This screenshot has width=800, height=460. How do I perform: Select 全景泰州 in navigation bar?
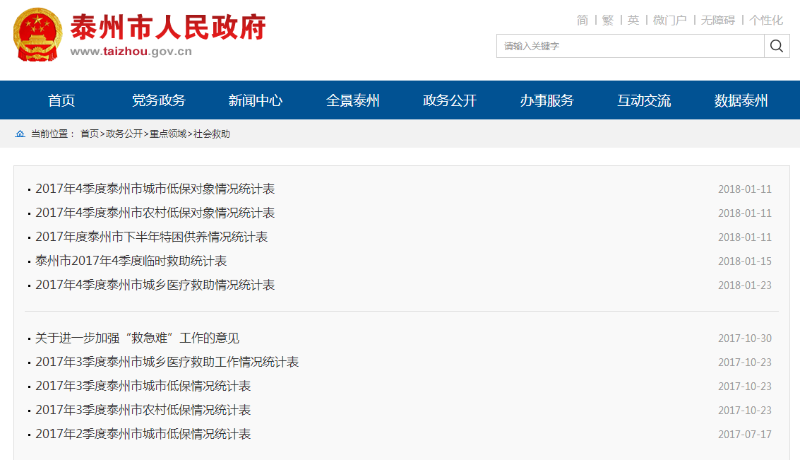pos(352,100)
